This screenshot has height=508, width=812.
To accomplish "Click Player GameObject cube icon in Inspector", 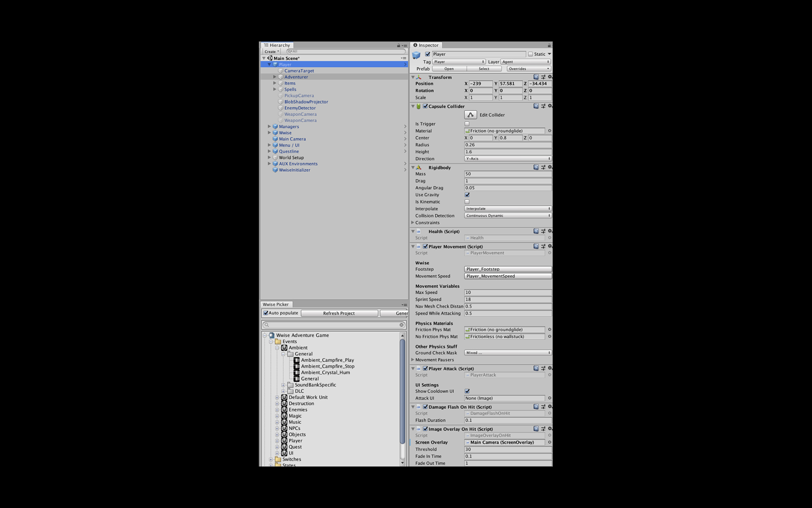I will (x=416, y=55).
